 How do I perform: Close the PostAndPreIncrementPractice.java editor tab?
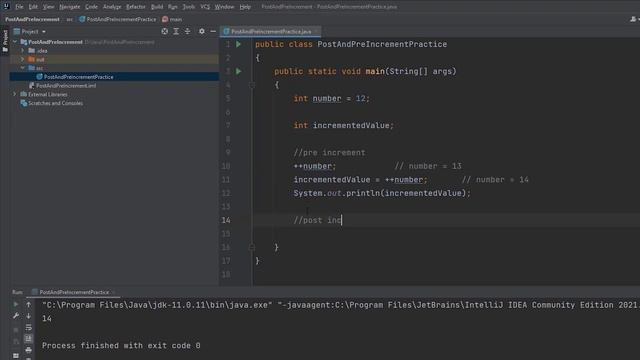coord(316,31)
